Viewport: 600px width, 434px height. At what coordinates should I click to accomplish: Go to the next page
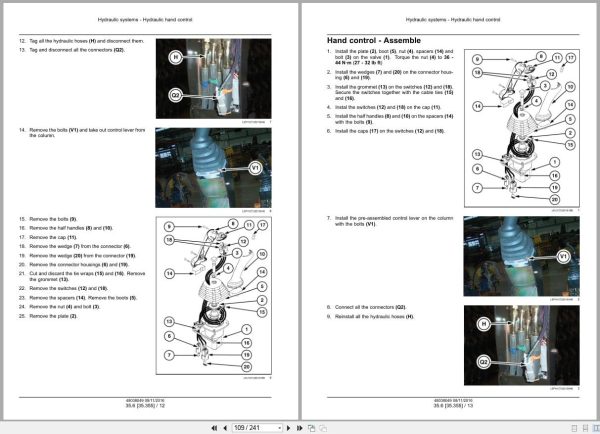tap(289, 428)
